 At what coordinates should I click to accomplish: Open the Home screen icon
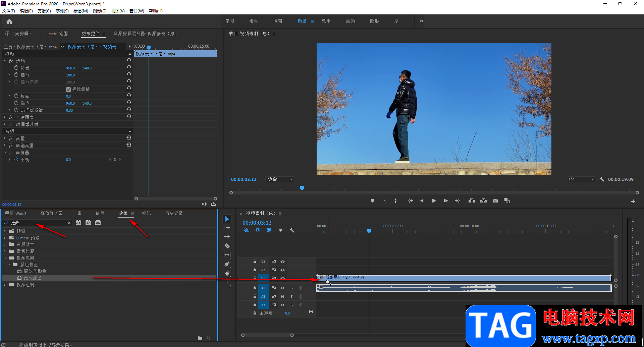click(9, 21)
